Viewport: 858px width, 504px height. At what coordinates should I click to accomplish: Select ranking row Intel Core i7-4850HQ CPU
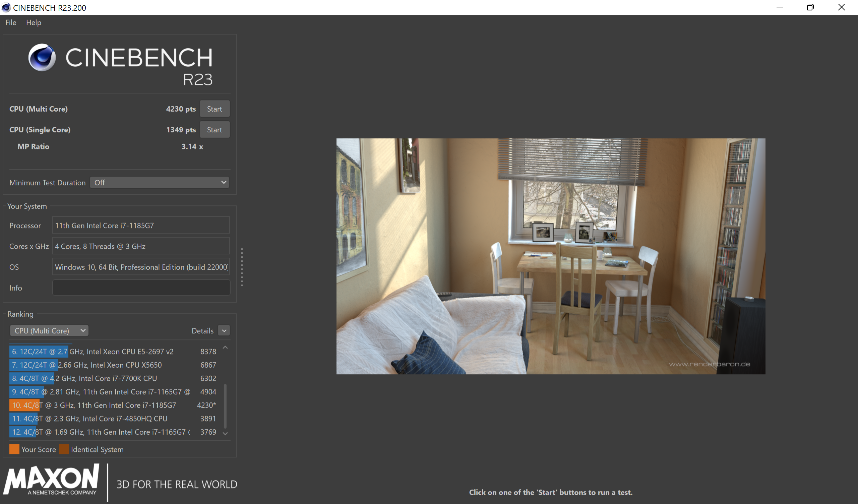(113, 419)
